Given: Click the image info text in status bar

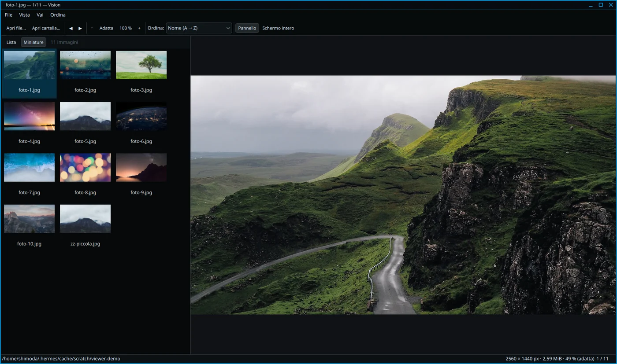Looking at the screenshot, I should point(550,359).
